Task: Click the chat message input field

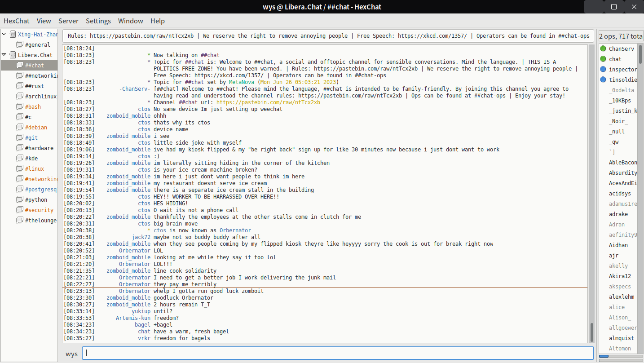Action: (x=338, y=353)
